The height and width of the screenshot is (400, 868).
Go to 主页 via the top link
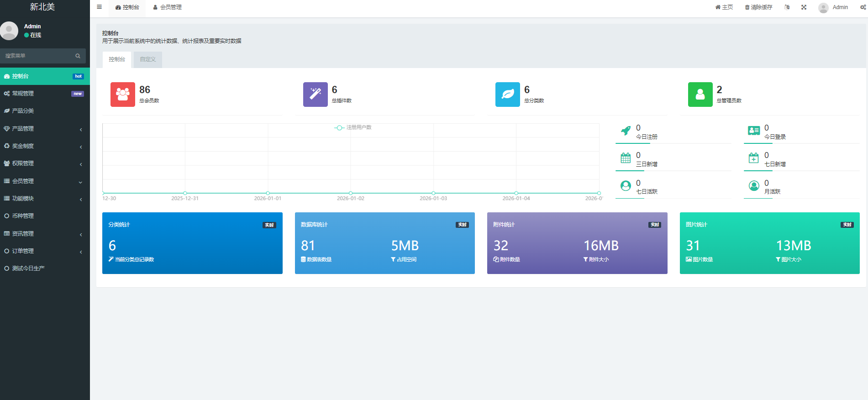click(724, 7)
